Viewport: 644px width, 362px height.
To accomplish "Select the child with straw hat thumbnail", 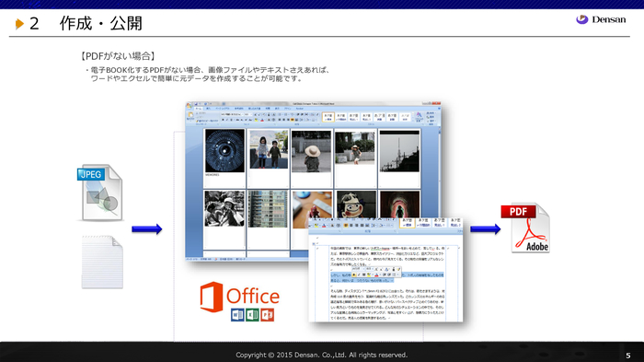I will [311, 151].
